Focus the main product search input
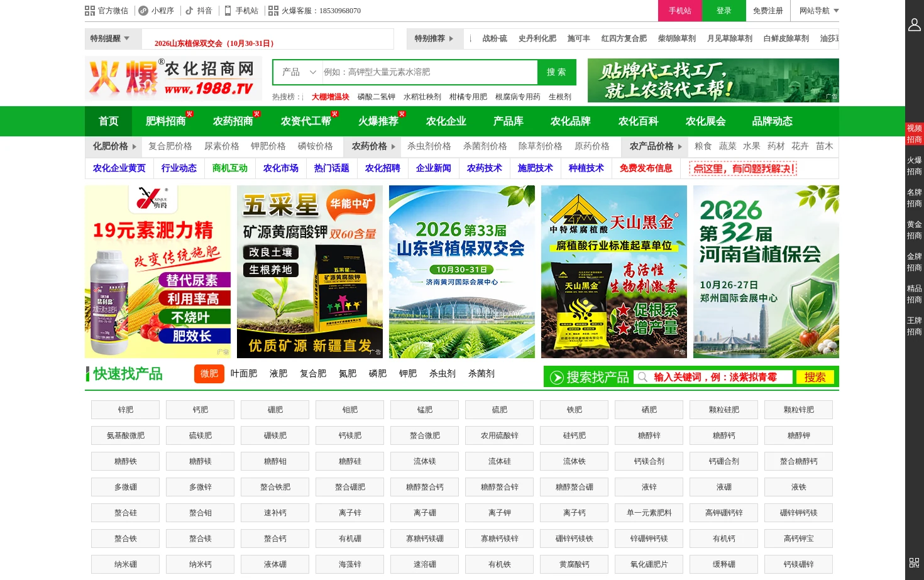The width and height of the screenshot is (924, 580). pos(430,72)
